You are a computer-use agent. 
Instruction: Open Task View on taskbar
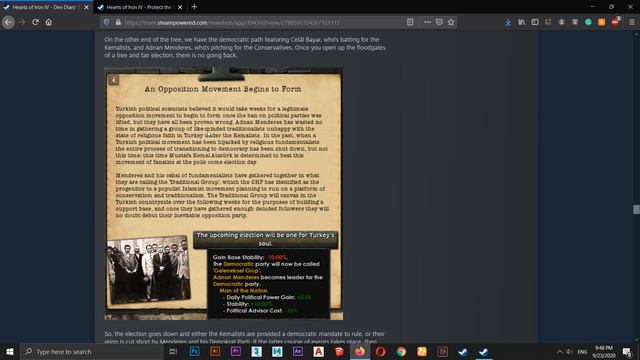tap(173, 351)
